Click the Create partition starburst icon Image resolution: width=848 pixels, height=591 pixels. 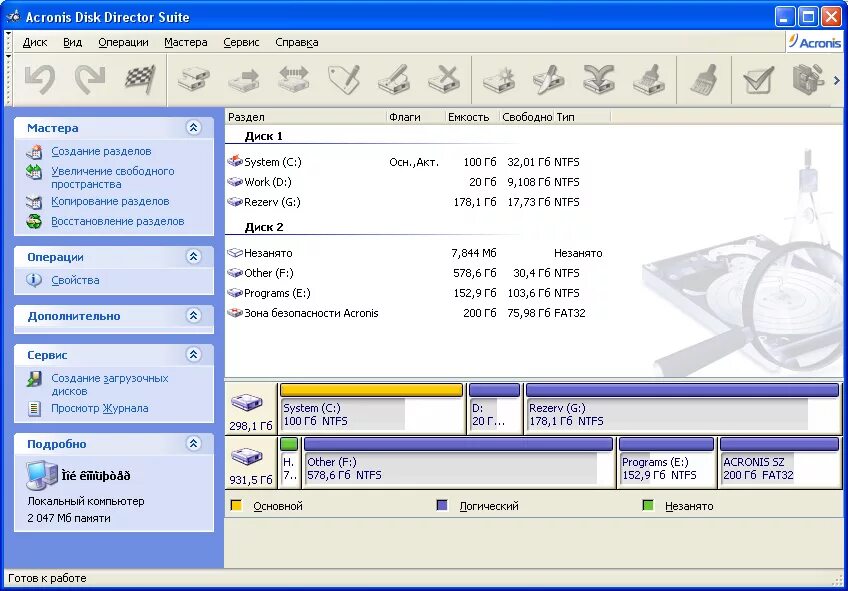tap(499, 80)
